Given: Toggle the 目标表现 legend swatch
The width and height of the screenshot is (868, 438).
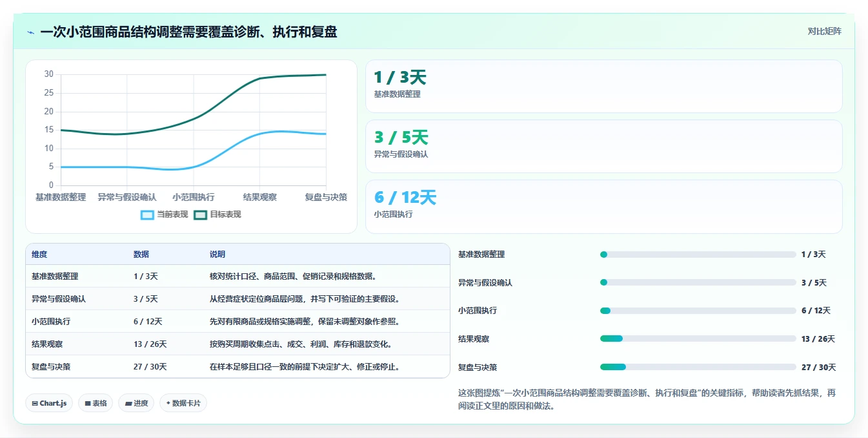Looking at the screenshot, I should pos(200,214).
